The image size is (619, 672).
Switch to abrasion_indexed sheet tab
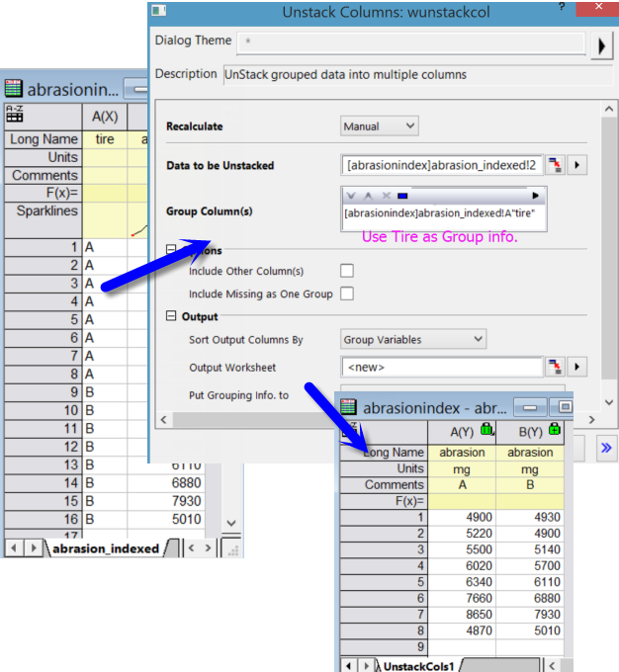[x=105, y=547]
